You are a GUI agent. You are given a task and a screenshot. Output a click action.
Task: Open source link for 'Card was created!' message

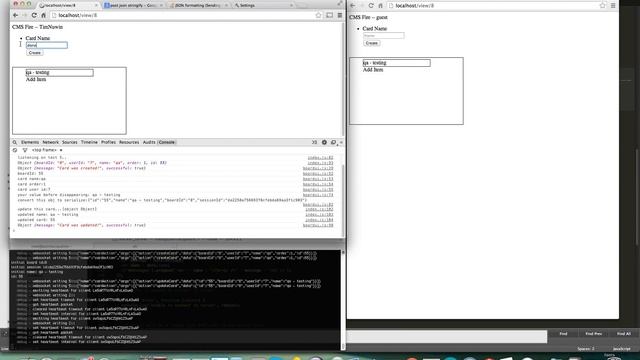318,168
